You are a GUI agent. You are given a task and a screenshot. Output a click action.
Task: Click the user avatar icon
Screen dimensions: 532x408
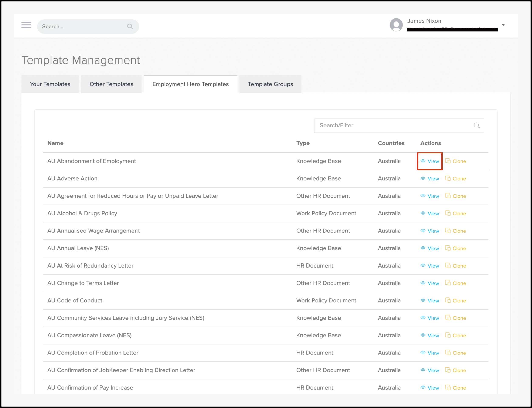[x=396, y=25]
